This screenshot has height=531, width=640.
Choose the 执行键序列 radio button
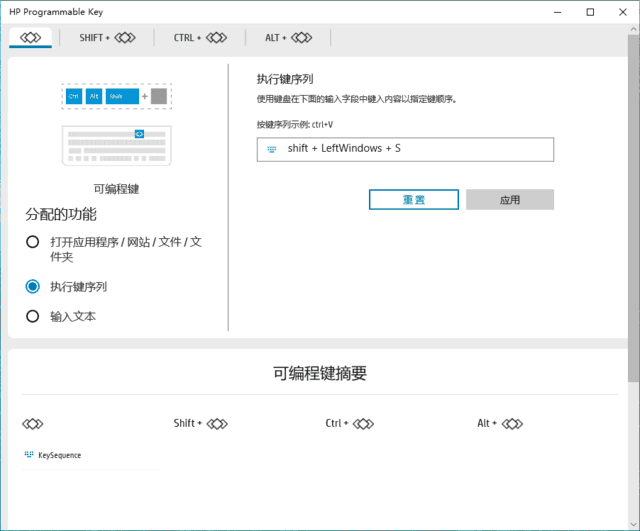point(32,287)
